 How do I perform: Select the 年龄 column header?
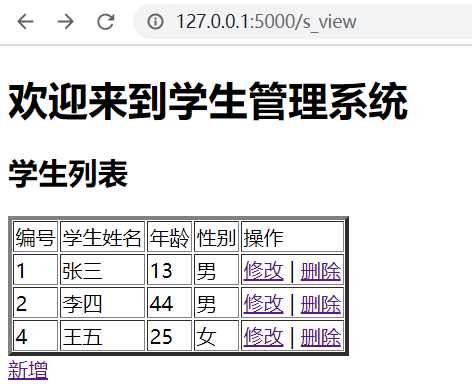point(169,237)
